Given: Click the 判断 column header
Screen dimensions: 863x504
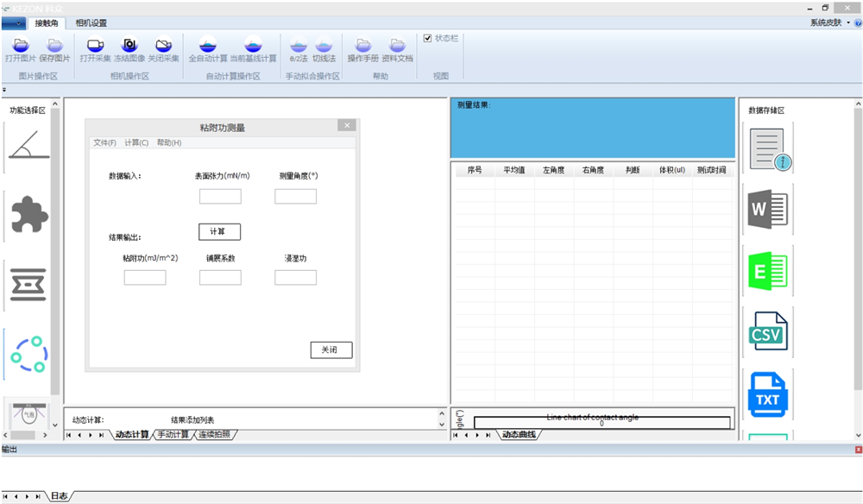Looking at the screenshot, I should (x=633, y=170).
